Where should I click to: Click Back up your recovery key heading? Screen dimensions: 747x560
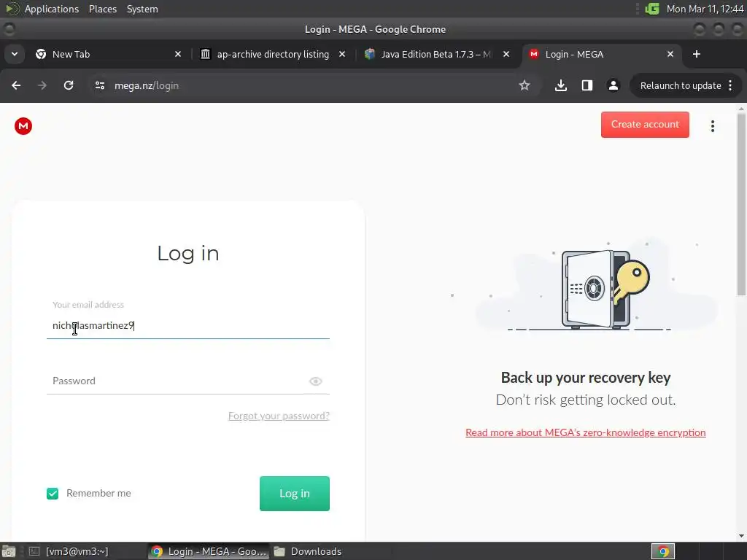coord(586,378)
